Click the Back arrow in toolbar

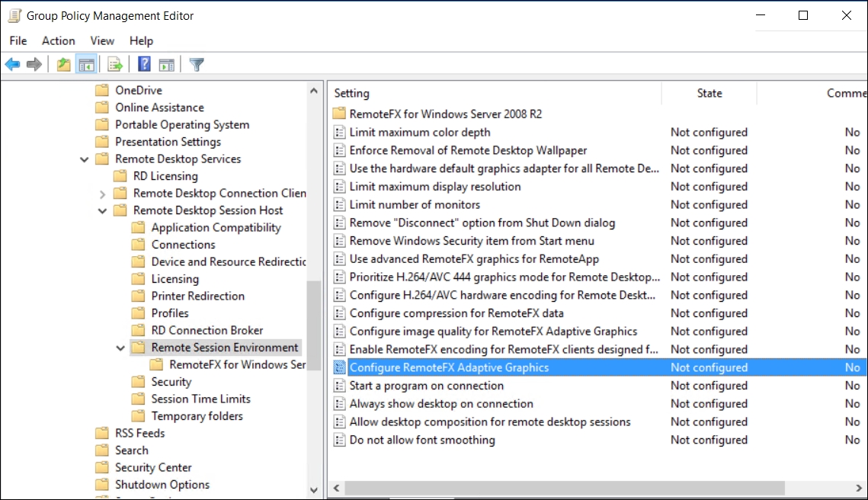coord(12,65)
